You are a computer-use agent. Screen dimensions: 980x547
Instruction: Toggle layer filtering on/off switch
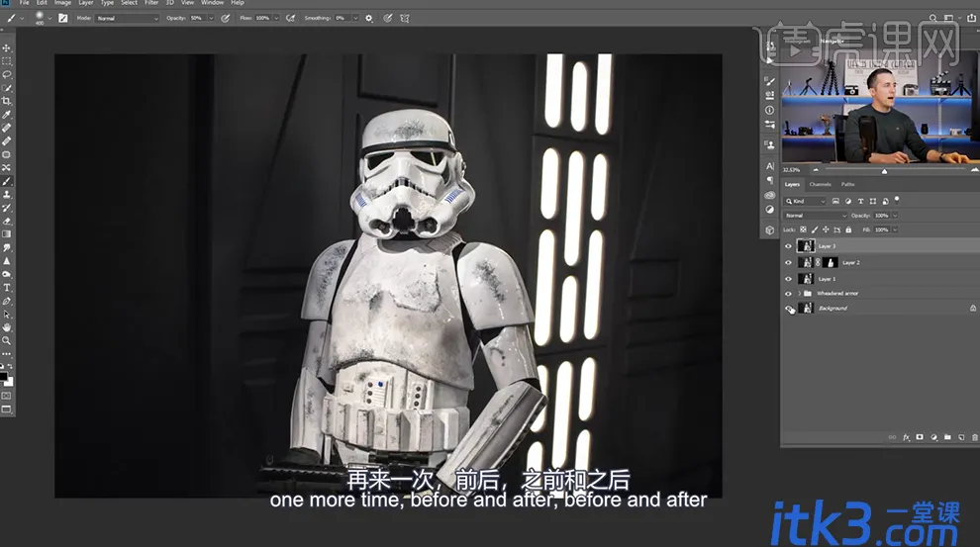pyautogui.click(x=897, y=200)
